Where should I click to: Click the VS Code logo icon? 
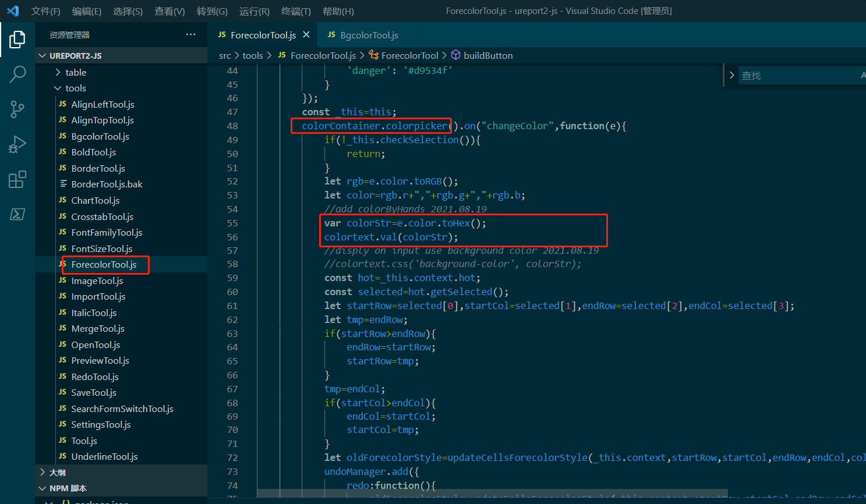coord(13,11)
